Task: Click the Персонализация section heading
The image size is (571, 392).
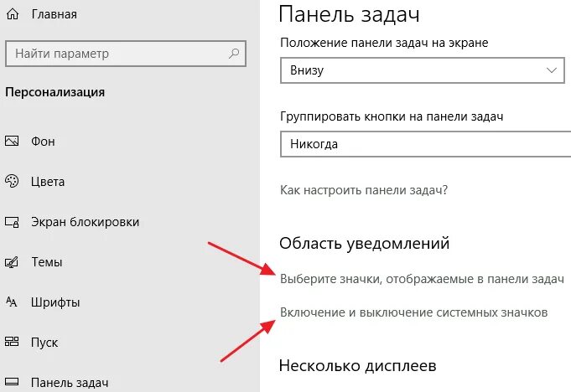Action: 55,92
